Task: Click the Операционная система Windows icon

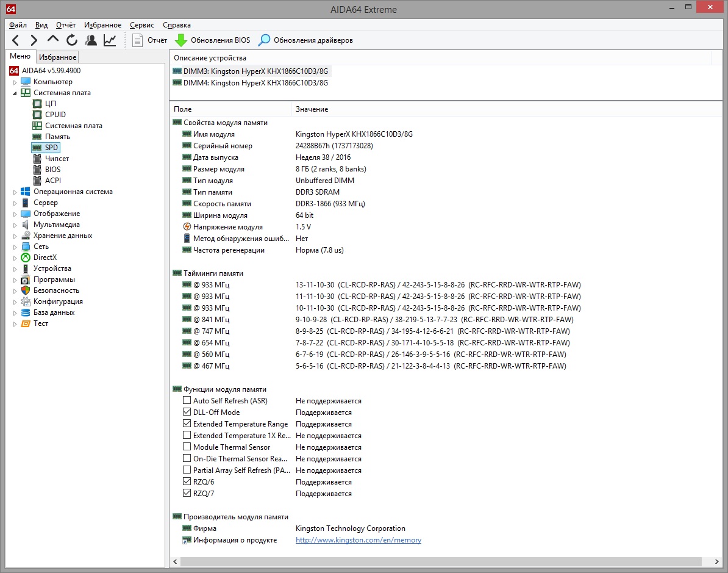Action: click(26, 192)
